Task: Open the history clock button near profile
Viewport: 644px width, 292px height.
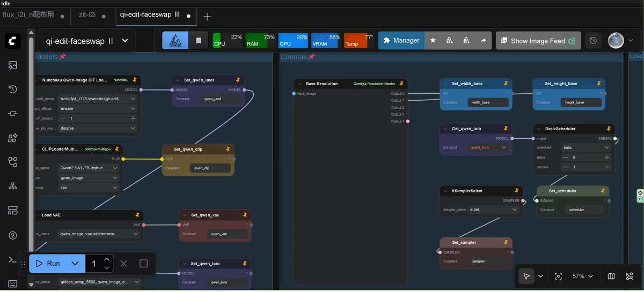Action: point(593,41)
